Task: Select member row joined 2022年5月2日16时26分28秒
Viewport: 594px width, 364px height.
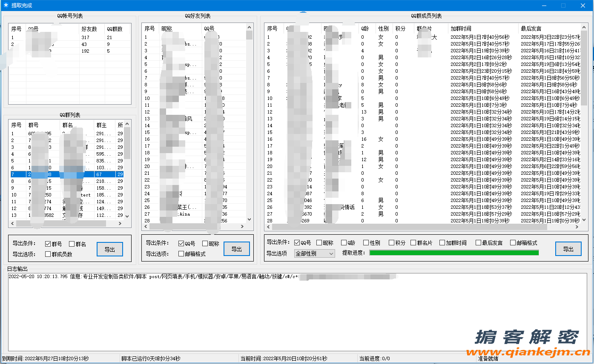Action: click(423, 57)
